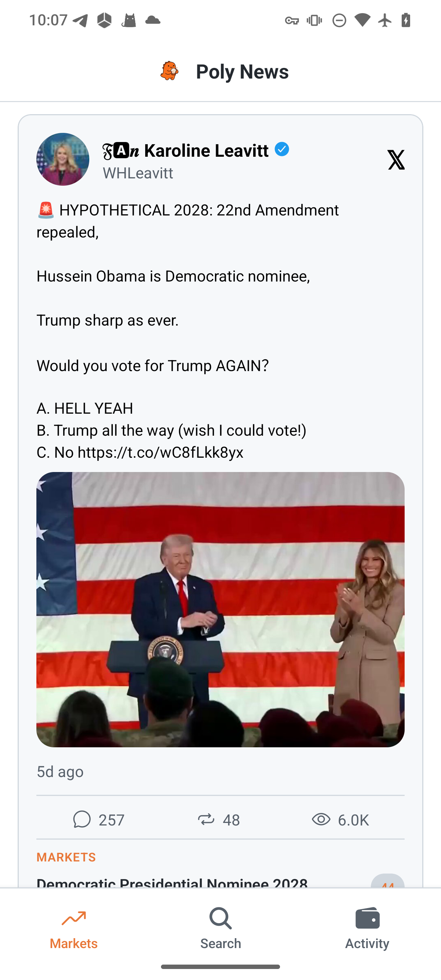
Task: Tap the repost arrows icon
Action: 206,819
